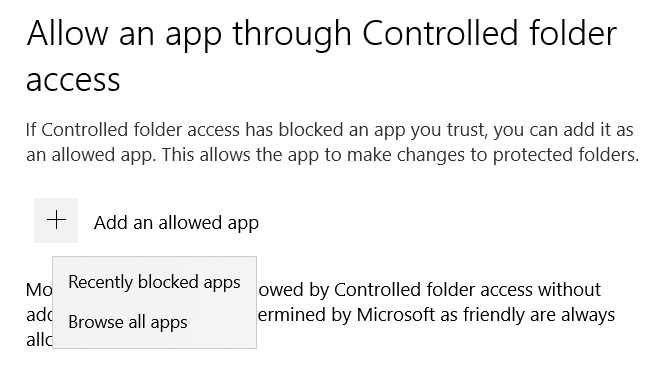Select Recently blocked apps from the menu
The image size is (670, 374).
point(154,282)
